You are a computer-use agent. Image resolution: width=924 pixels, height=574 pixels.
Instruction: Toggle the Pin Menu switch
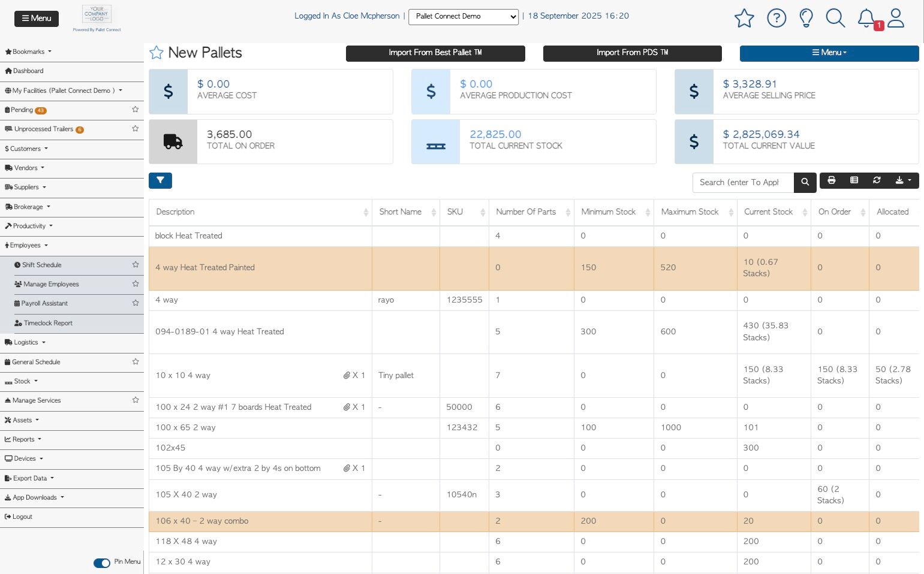[x=102, y=563]
